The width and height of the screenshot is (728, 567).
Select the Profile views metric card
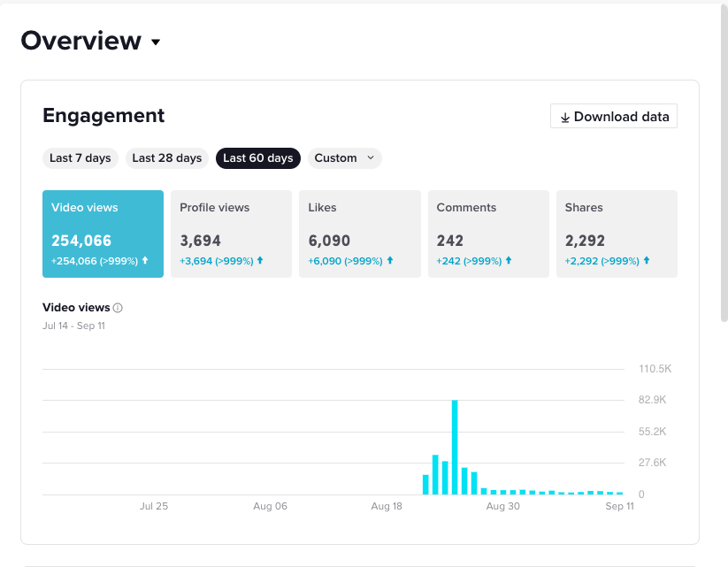coord(231,234)
